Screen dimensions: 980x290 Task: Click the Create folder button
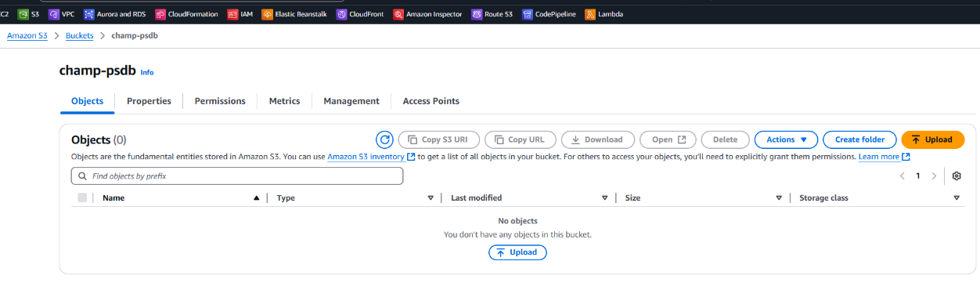point(859,140)
